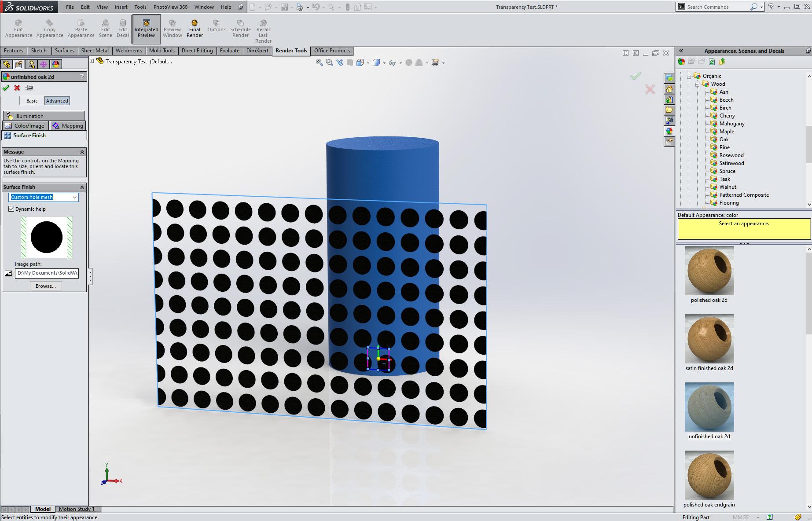Click the Browse button for image path
Screen dimensions: 812x521
(x=45, y=286)
